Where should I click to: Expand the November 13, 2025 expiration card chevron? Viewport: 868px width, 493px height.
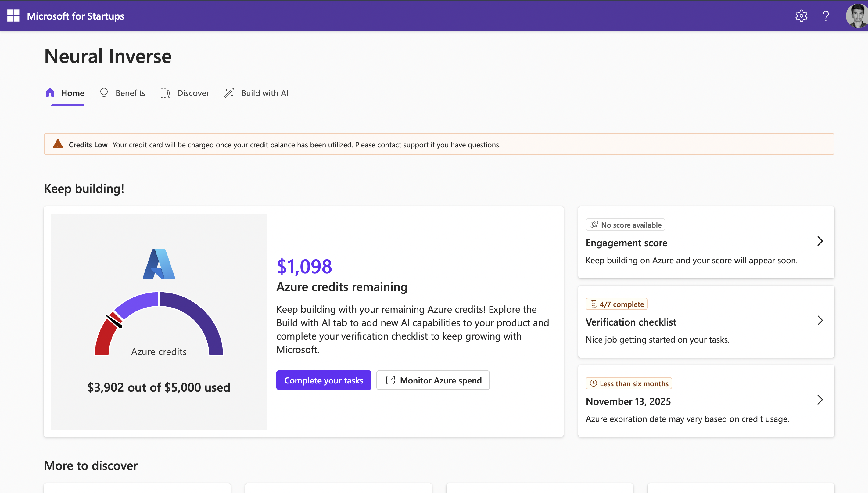820,400
